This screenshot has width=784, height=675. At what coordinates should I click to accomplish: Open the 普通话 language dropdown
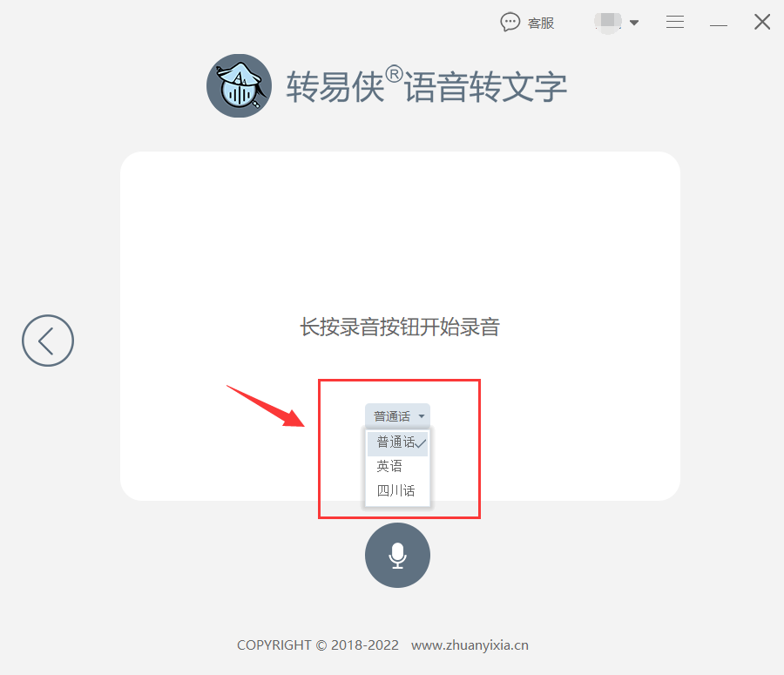397,415
